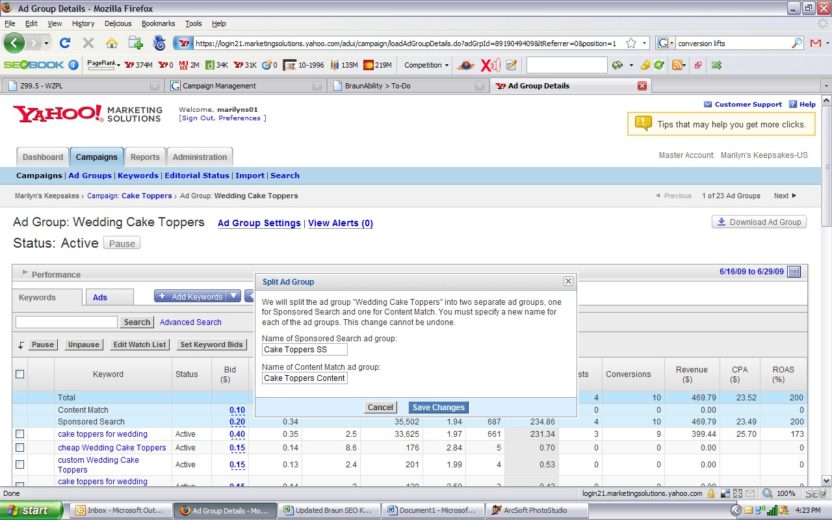
Task: Open the History menu
Action: (83, 23)
